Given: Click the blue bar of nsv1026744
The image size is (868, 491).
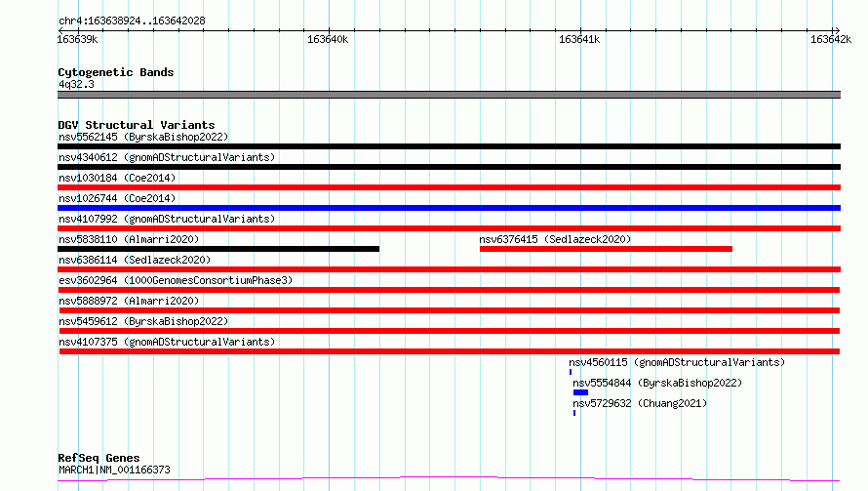Looking at the screenshot, I should [x=449, y=208].
